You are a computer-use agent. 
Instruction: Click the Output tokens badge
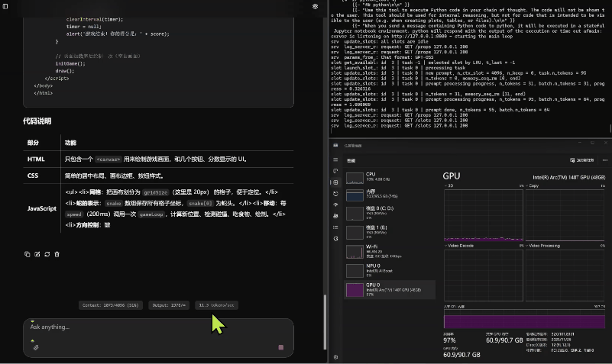point(169,305)
